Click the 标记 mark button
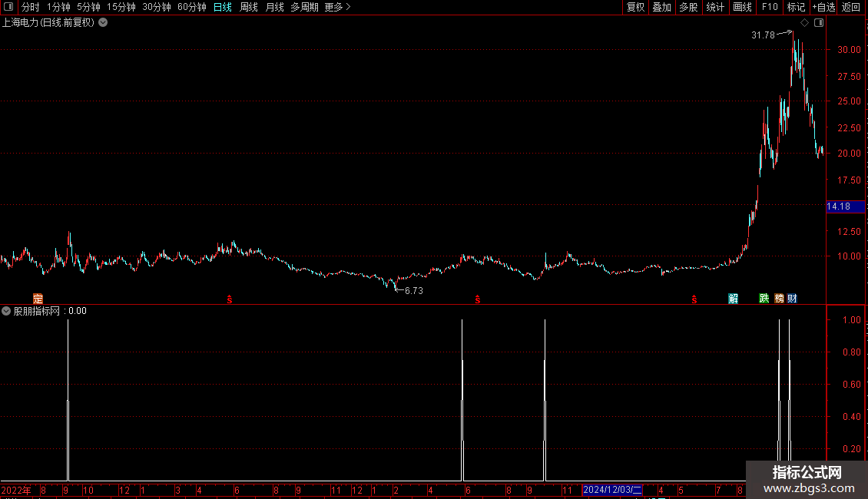This screenshot has width=868, height=499. pyautogui.click(x=796, y=7)
